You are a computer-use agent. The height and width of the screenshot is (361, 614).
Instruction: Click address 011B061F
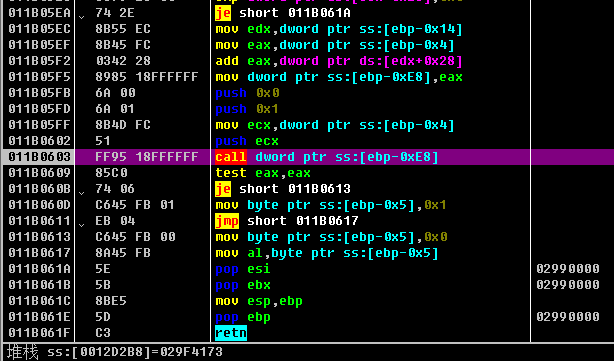pyautogui.click(x=39, y=333)
